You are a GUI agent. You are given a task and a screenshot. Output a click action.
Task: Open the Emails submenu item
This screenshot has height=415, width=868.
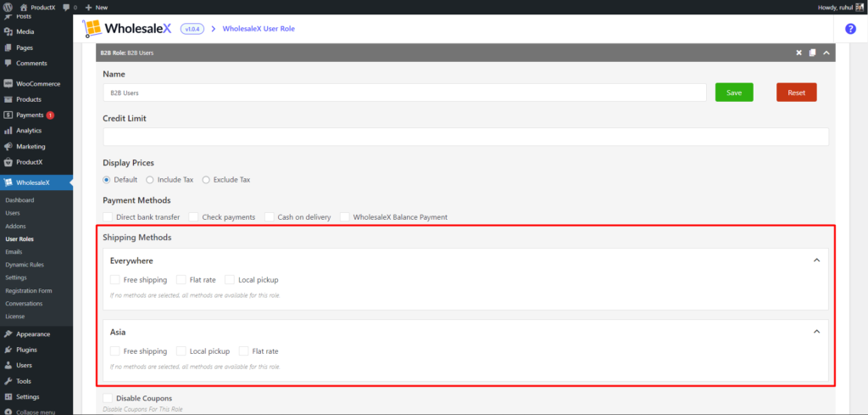14,251
